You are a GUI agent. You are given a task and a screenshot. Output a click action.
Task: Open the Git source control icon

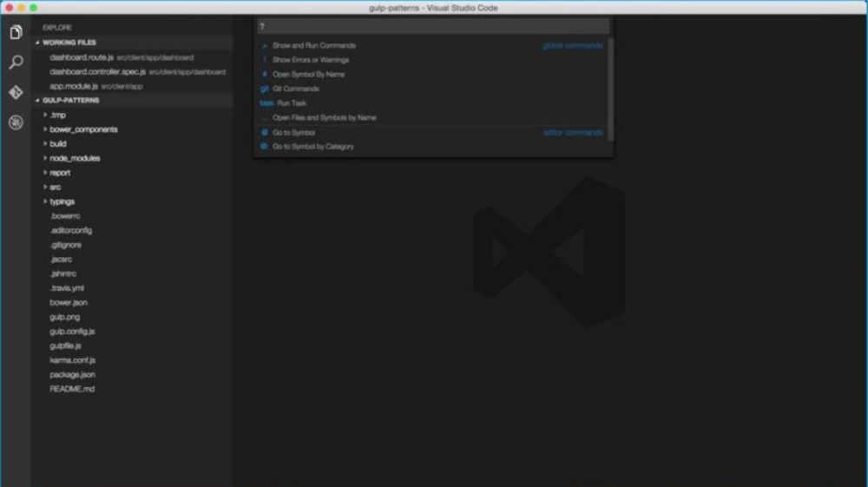[16, 92]
